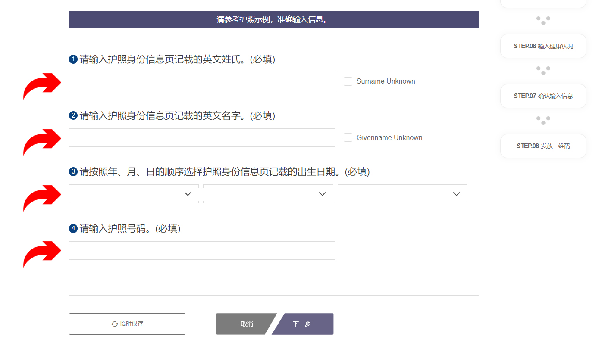Click the dots separator below STEP.07

(x=543, y=120)
